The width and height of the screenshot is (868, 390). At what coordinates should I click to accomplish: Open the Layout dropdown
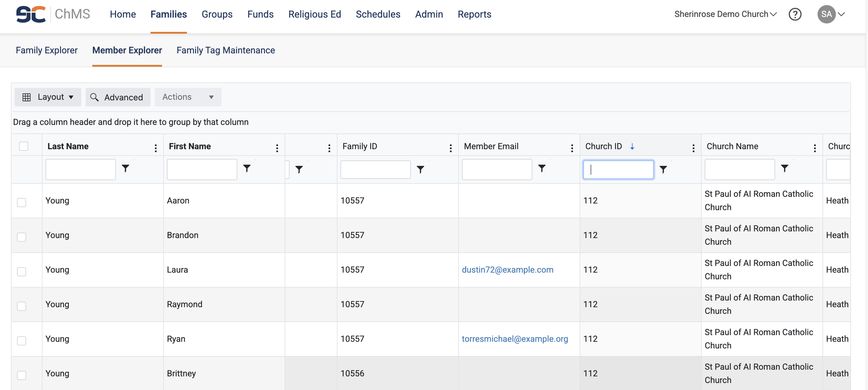pos(48,97)
